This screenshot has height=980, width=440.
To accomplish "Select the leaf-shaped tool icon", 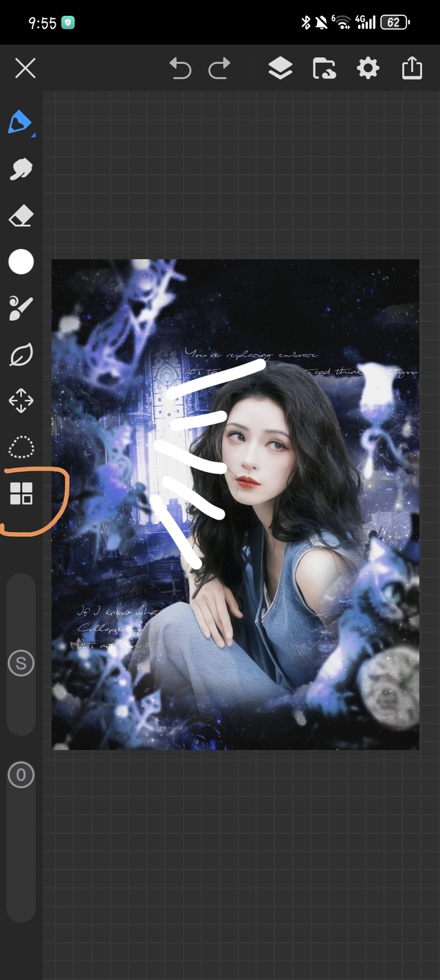I will pyautogui.click(x=21, y=355).
